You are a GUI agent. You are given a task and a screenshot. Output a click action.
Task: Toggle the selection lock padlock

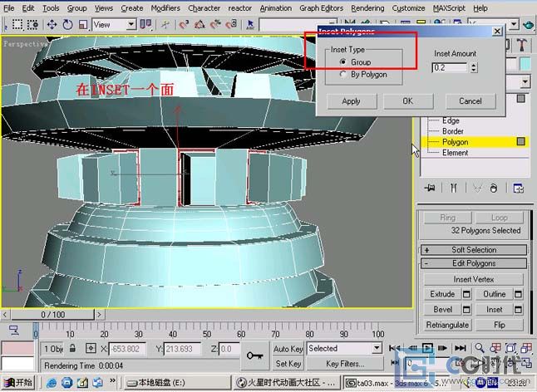(x=72, y=349)
